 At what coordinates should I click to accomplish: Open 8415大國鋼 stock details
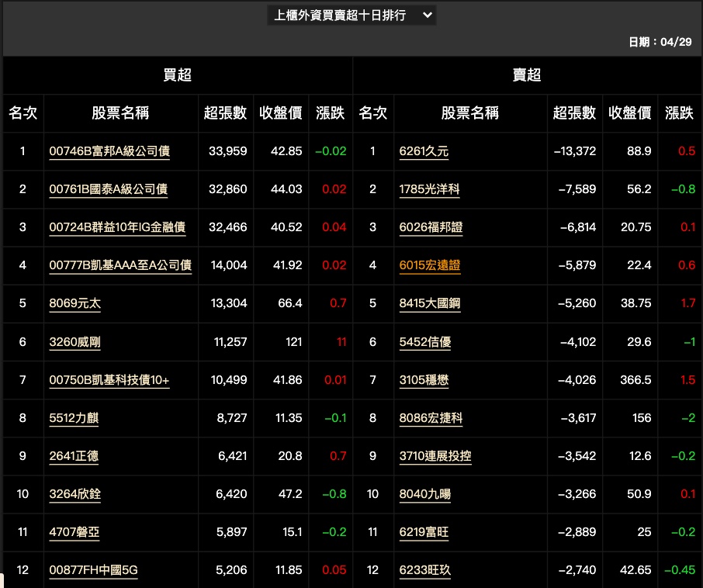click(x=430, y=303)
